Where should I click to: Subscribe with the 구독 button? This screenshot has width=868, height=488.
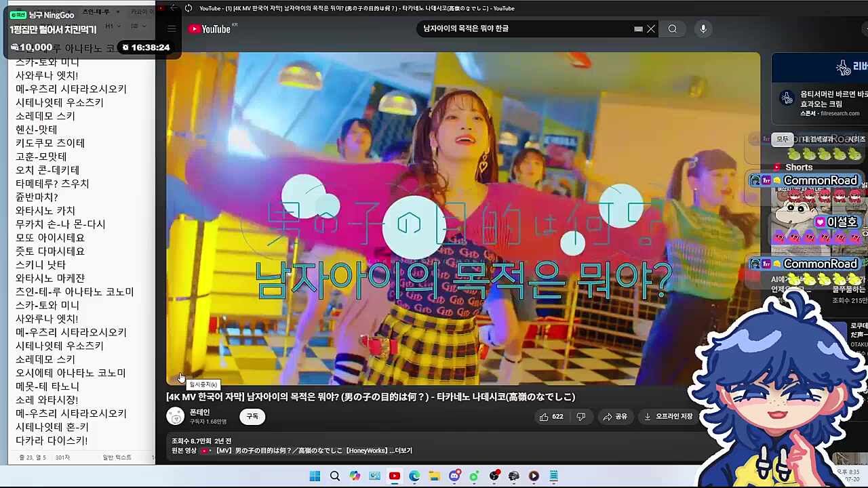(x=252, y=417)
